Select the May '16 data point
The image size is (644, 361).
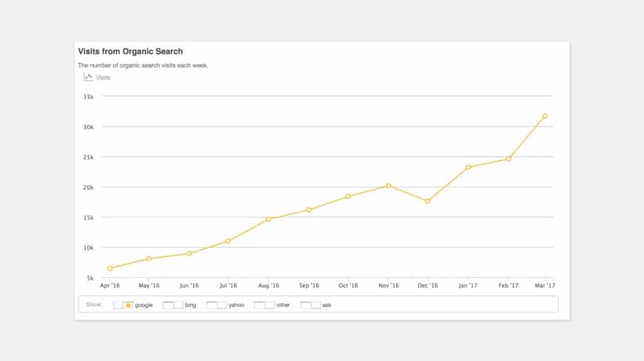tap(149, 259)
